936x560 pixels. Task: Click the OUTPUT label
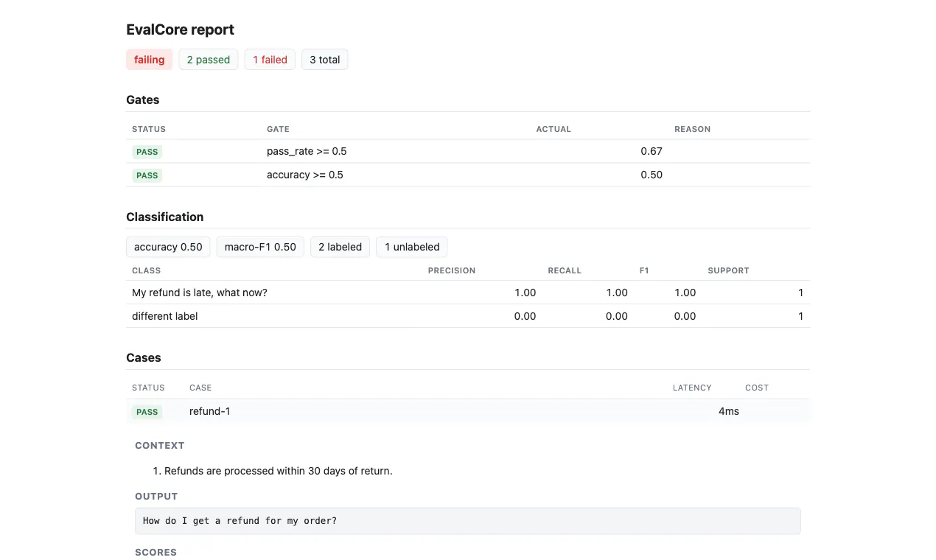click(156, 497)
